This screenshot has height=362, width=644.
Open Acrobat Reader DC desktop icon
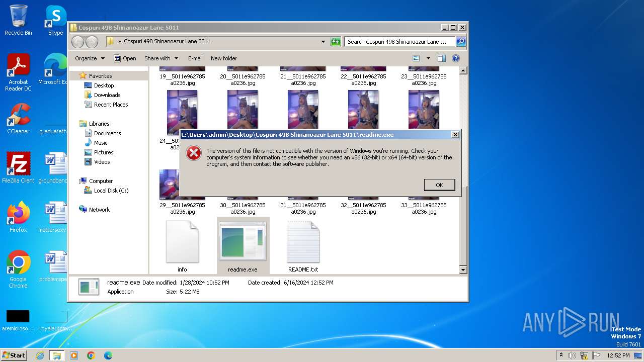[x=18, y=72]
